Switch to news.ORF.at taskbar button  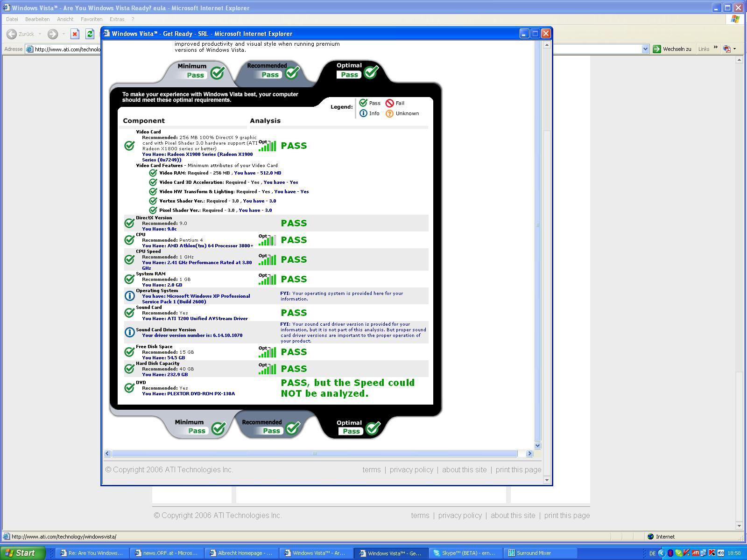pyautogui.click(x=166, y=553)
